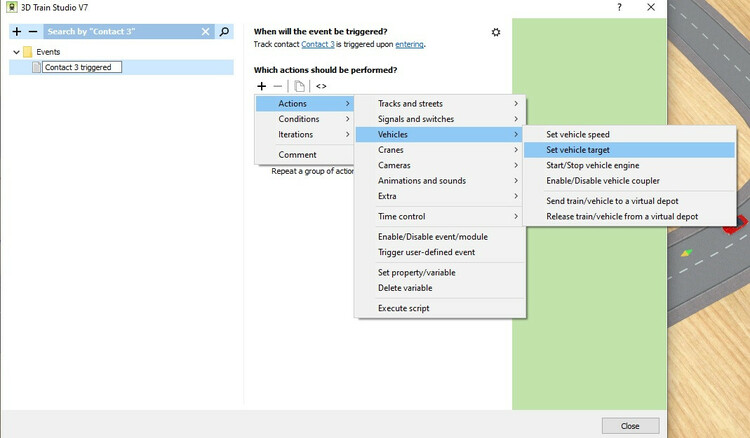Copy action with document icon
750x438 pixels.
pyautogui.click(x=299, y=86)
